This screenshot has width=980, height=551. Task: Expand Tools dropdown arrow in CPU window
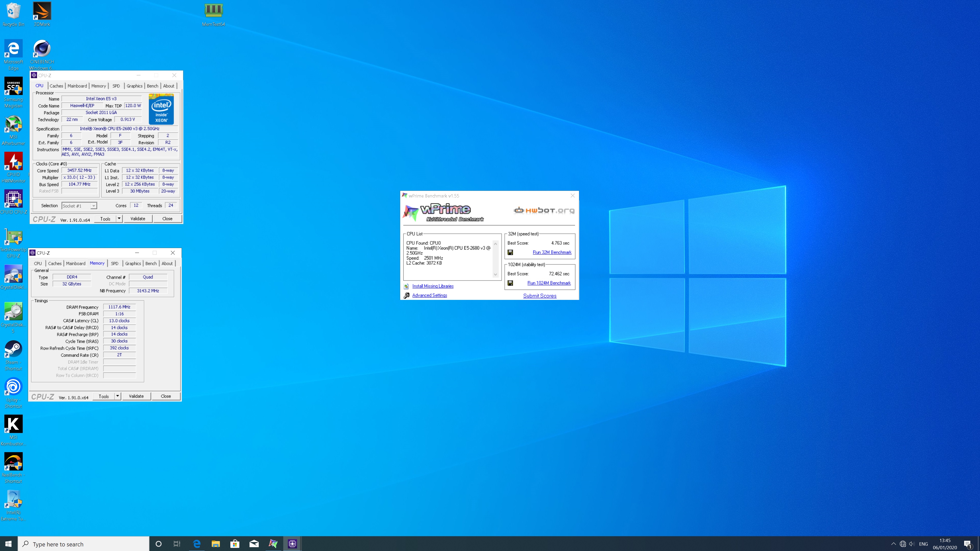(x=119, y=218)
